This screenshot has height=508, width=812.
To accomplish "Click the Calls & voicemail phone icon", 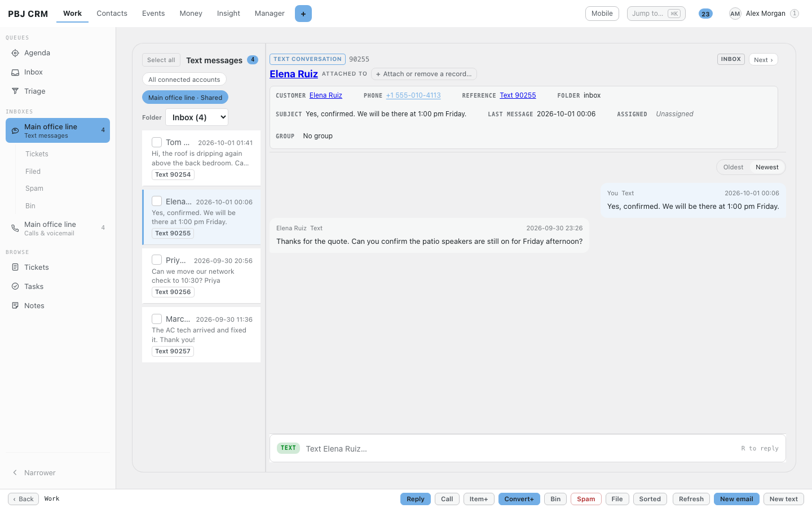I will (15, 228).
